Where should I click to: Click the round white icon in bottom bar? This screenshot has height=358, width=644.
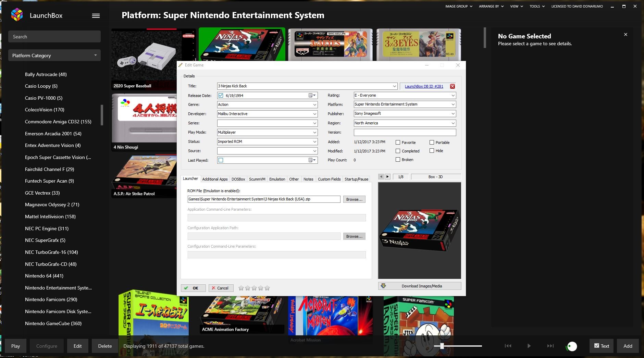click(x=572, y=347)
